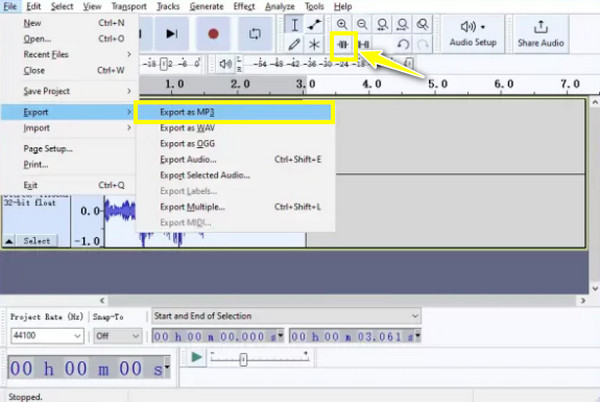Open the Snap-To Off dropdown

coord(117,336)
